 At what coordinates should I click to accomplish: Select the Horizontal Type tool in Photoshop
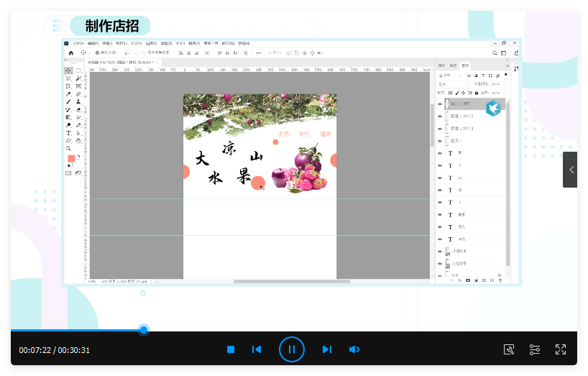(x=69, y=133)
